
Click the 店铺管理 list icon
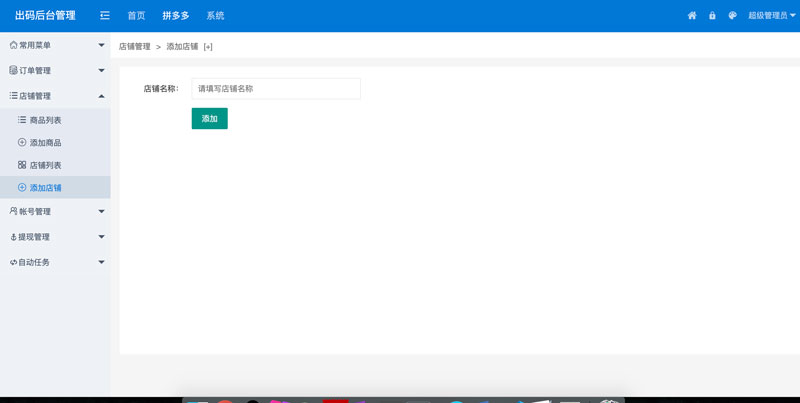13,95
